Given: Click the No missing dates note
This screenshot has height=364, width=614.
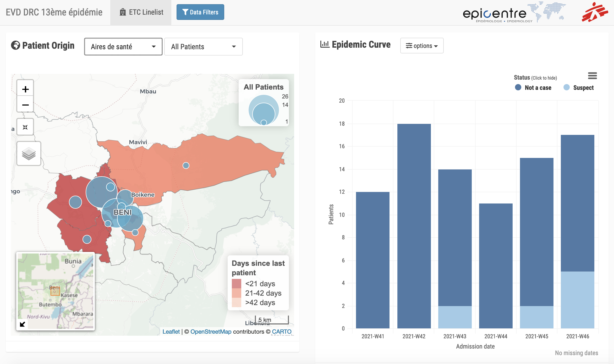Looking at the screenshot, I should click(577, 353).
